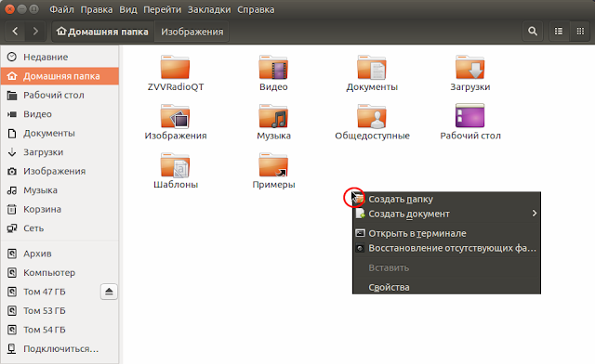The width and height of the screenshot is (595, 364).
Task: Select the ZVVRadioQT folder icon
Action: pos(175,67)
